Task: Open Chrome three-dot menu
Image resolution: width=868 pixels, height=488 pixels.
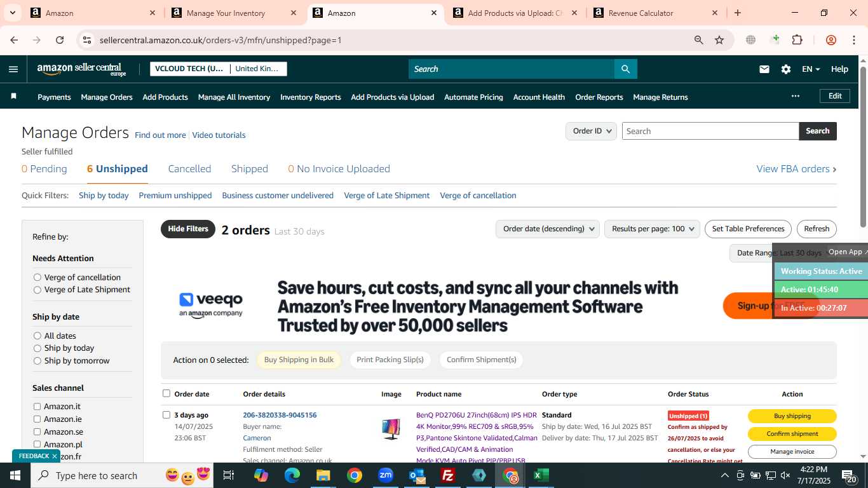Action: coord(853,40)
